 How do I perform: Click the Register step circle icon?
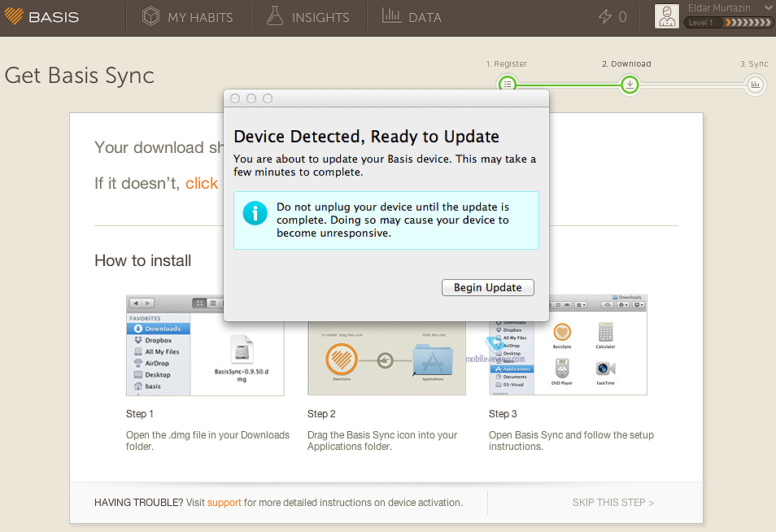click(x=508, y=84)
